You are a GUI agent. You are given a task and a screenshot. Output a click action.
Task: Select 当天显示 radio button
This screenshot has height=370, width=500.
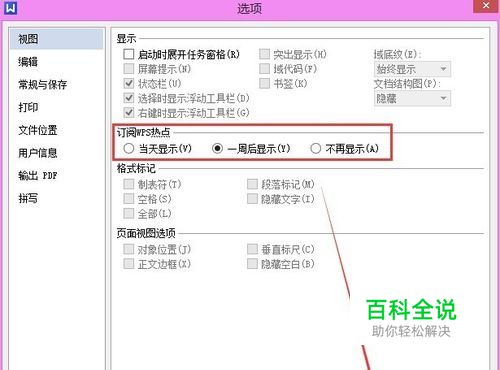(129, 148)
